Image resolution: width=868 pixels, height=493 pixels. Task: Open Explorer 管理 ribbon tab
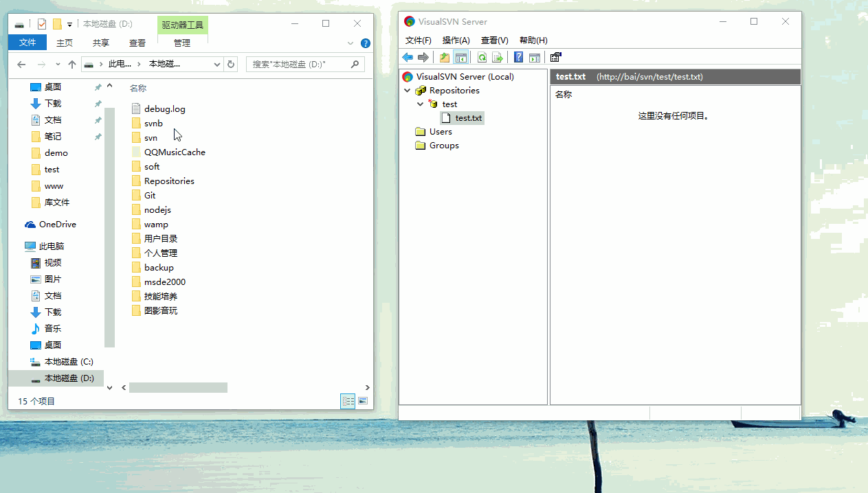(182, 43)
